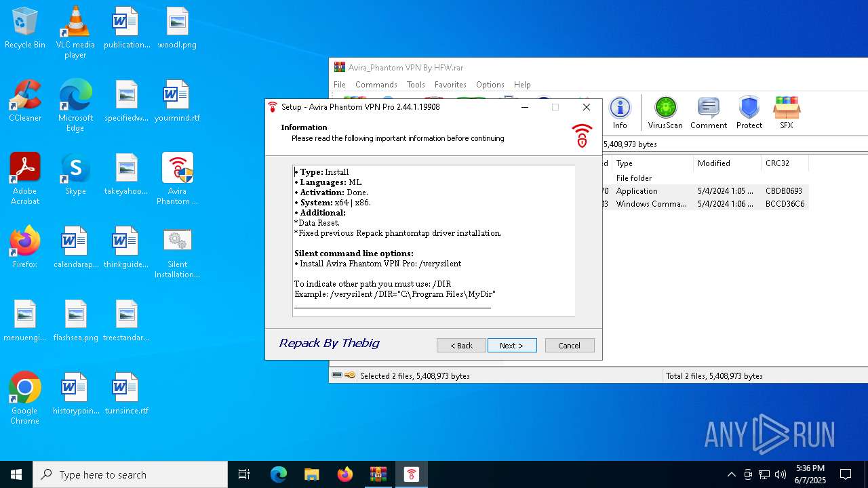Screen dimensions: 868x488
Task: Open the yourmind.rtf document icon
Action: 177,101
